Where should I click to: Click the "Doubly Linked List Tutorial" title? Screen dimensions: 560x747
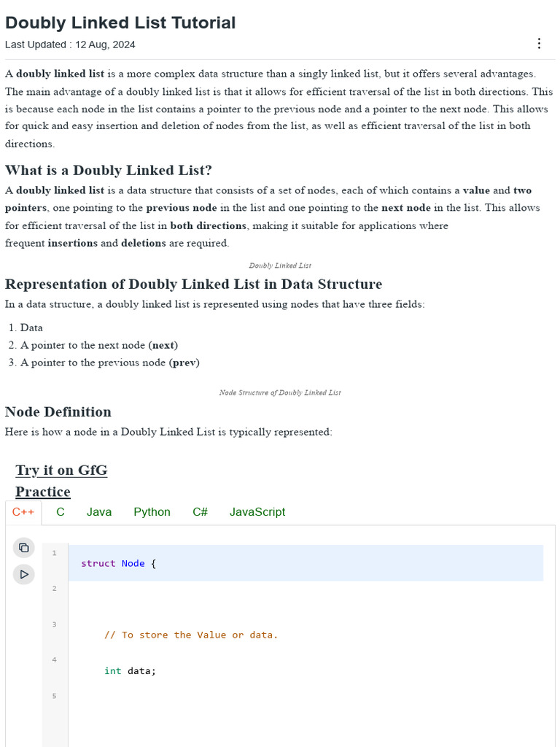tap(120, 23)
